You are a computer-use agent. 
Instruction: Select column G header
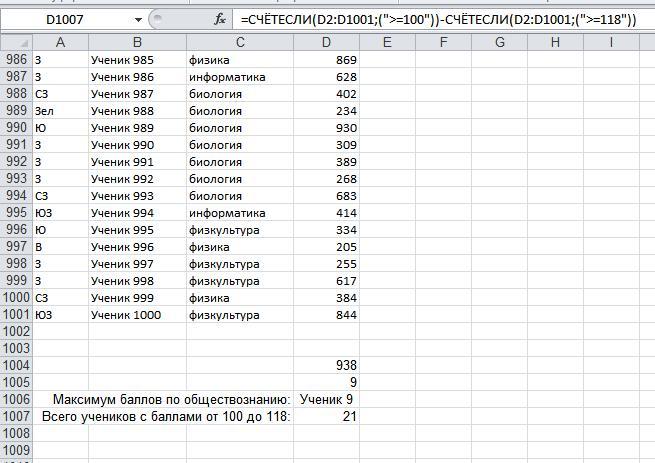coord(499,42)
